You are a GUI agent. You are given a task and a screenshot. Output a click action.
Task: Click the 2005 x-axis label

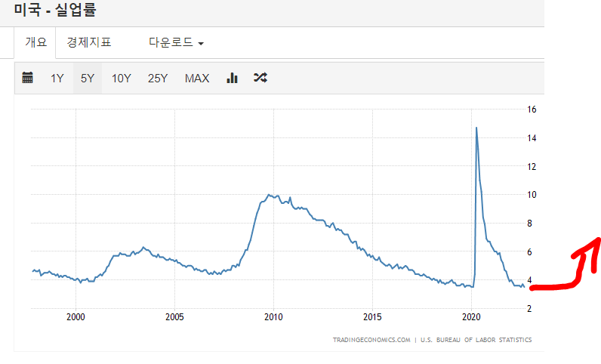[174, 317]
